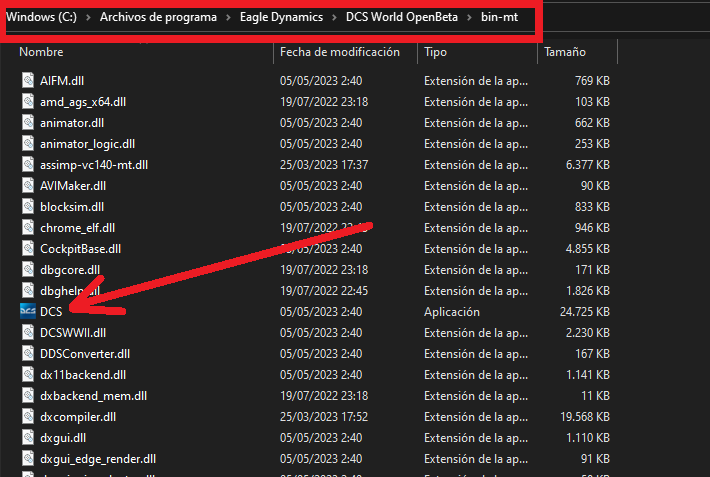Click the AVIMaker.dll file icon

(x=28, y=185)
